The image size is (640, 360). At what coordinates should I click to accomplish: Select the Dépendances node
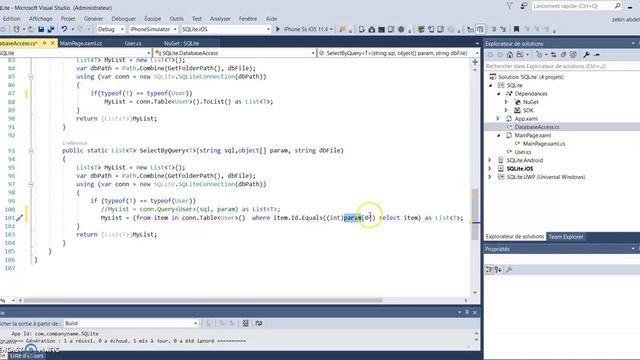point(531,94)
